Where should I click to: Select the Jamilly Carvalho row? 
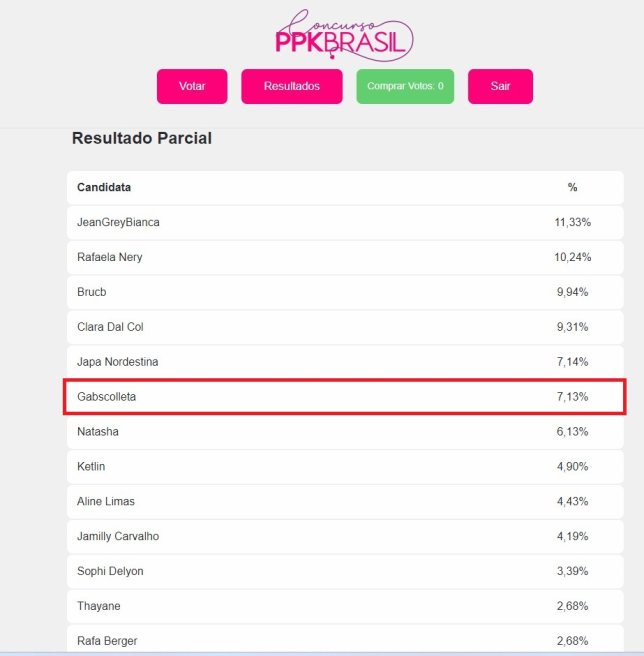pyautogui.click(x=345, y=536)
